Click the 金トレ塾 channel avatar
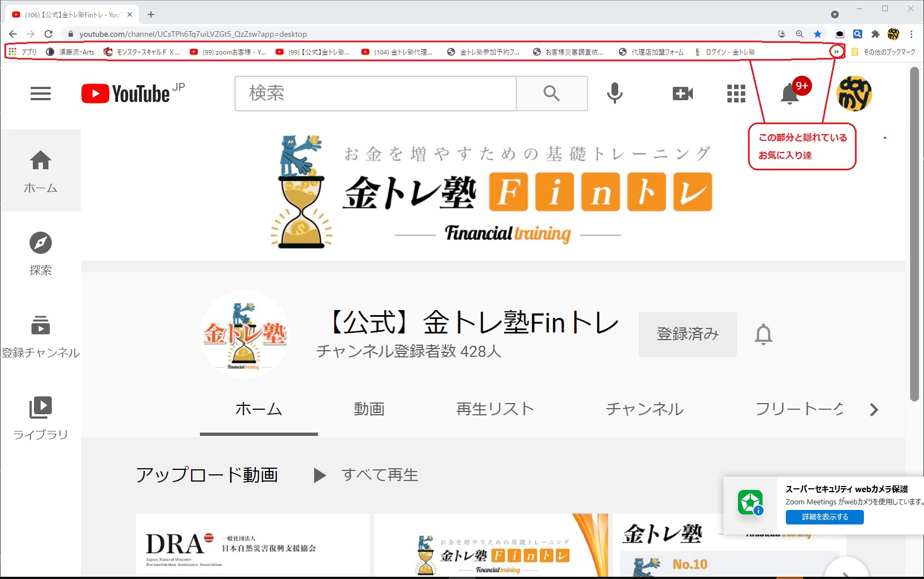The width and height of the screenshot is (924, 579). pos(245,335)
